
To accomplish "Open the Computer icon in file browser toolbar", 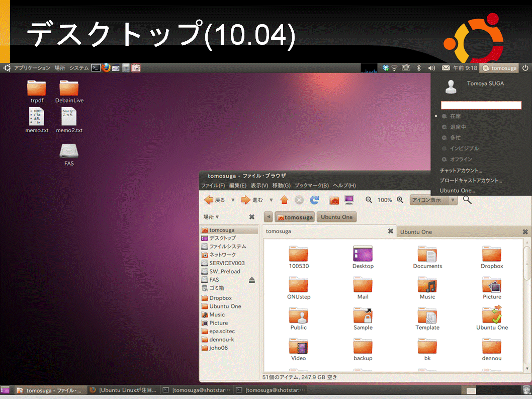I will tap(349, 200).
